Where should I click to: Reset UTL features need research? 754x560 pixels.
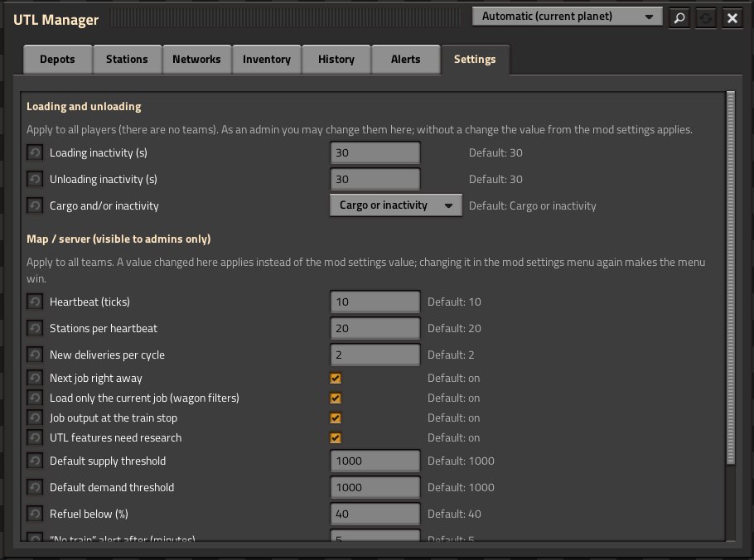click(35, 438)
